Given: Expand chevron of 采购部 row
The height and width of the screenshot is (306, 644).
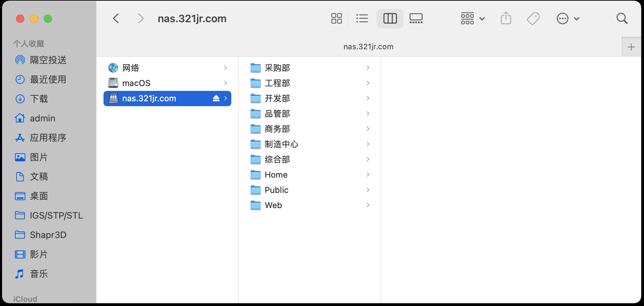Looking at the screenshot, I should tap(368, 68).
